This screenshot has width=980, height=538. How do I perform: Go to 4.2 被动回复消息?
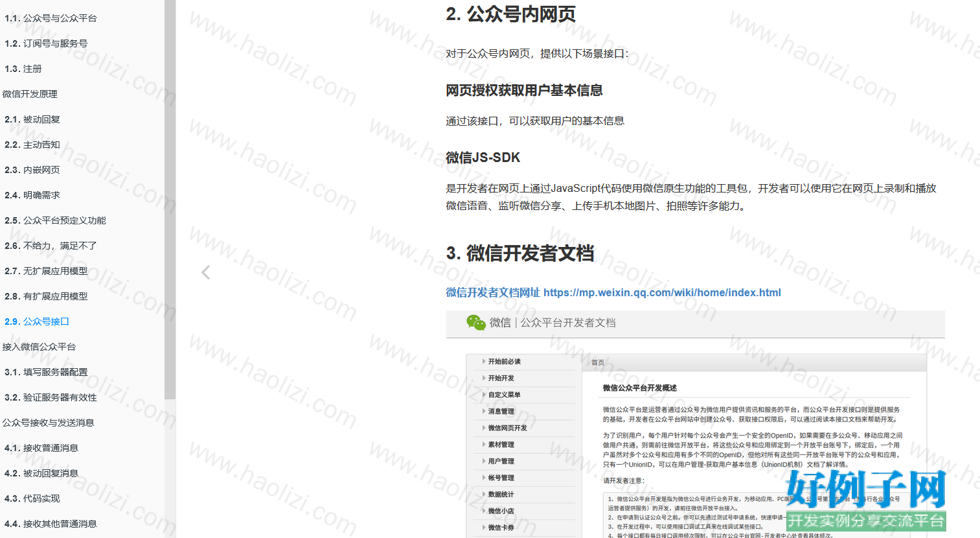coord(41,473)
